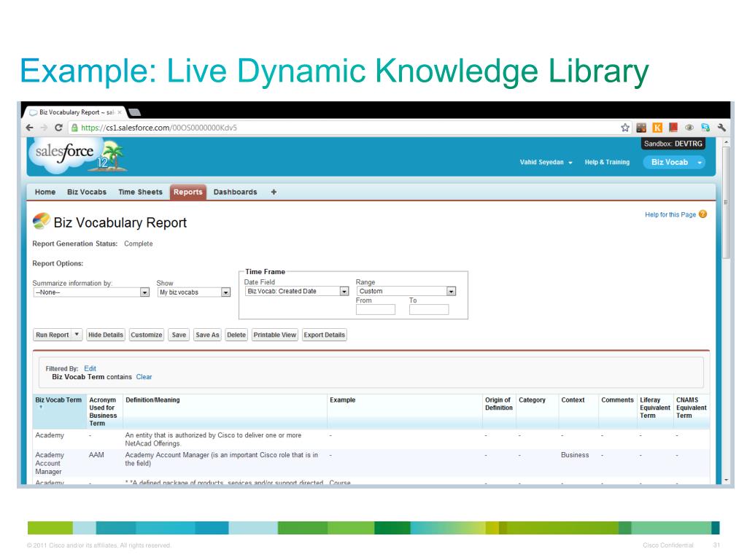Add a tab with the plus icon
Image resolution: width=747 pixels, height=560 pixels.
pyautogui.click(x=274, y=192)
